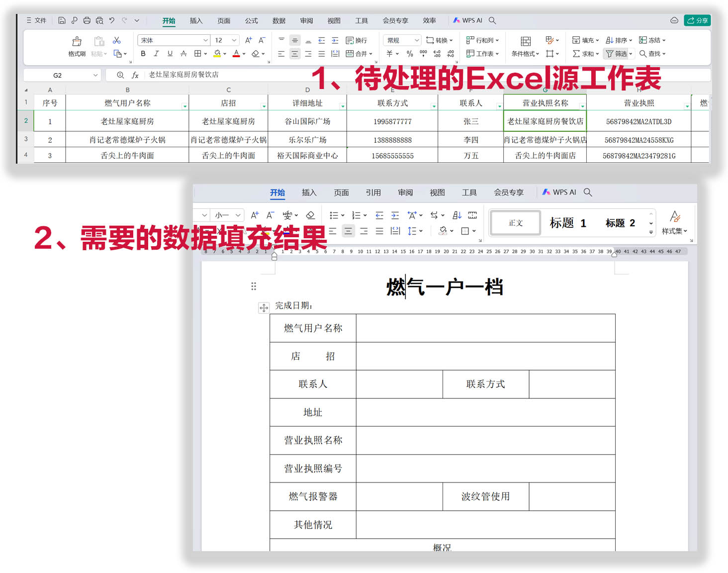This screenshot has height=573, width=728.
Task: Apply the 标题 1 heading style
Action: 568,223
